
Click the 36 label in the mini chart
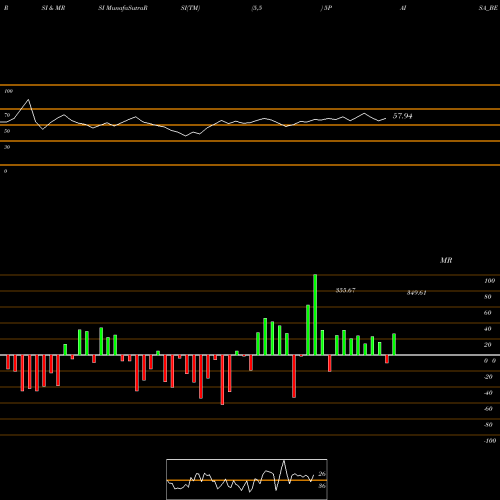[322, 486]
